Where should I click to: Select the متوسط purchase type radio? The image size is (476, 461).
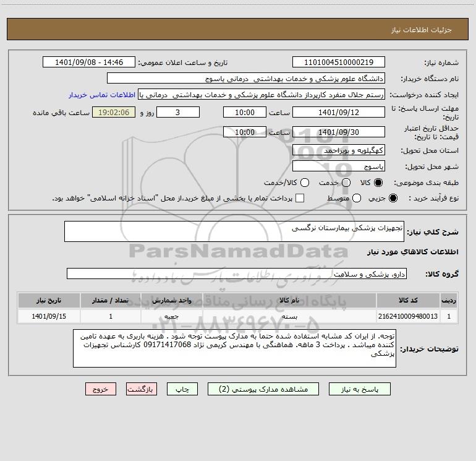tap(357, 198)
